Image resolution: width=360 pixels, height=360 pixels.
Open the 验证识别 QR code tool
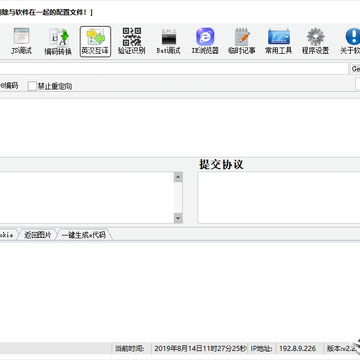pyautogui.click(x=132, y=42)
